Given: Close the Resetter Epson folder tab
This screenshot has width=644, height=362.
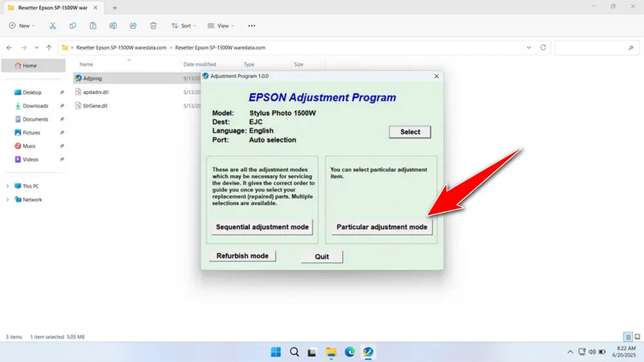Looking at the screenshot, I should [x=95, y=8].
